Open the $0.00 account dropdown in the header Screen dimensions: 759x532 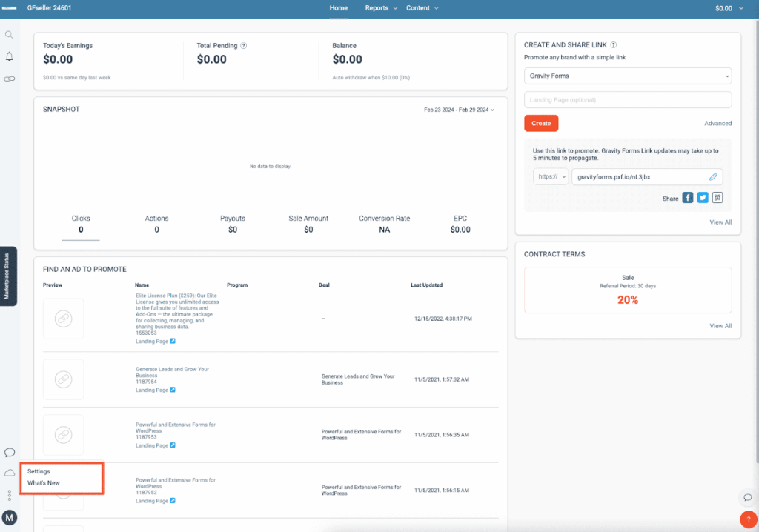point(729,8)
